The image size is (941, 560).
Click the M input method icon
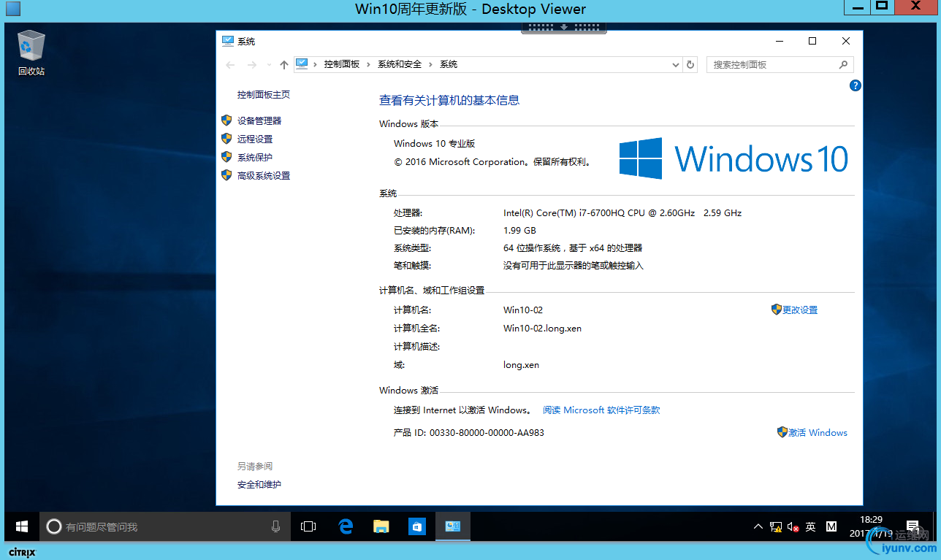[831, 526]
